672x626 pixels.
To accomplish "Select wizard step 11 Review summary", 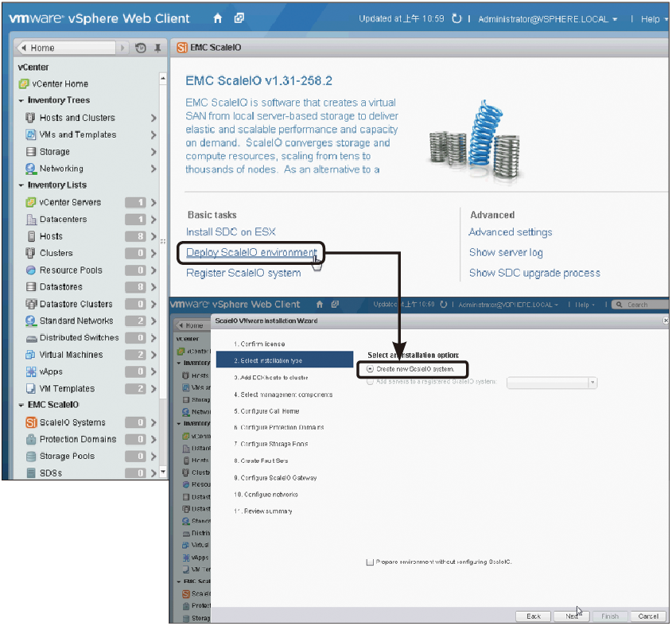I will click(263, 511).
